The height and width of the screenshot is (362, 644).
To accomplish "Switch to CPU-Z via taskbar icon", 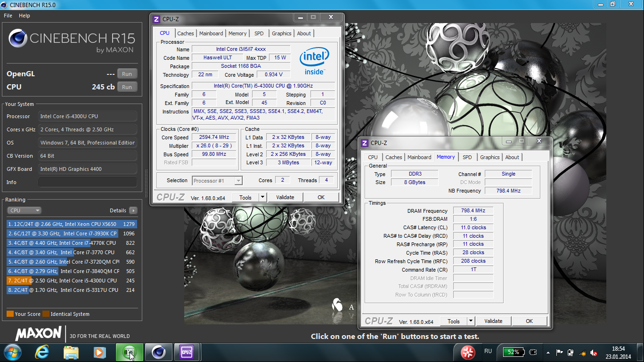I will pyautogui.click(x=187, y=352).
